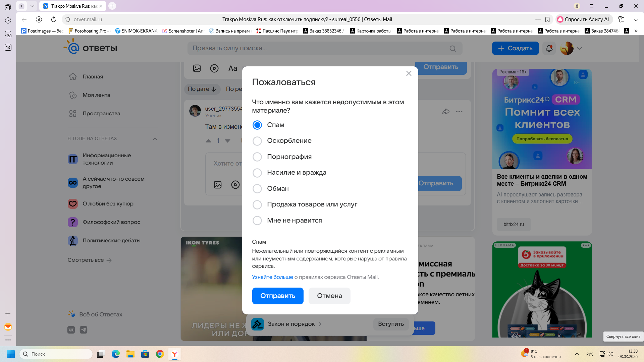Open Google Chrome from the taskbar
The width and height of the screenshot is (644, 362).
pyautogui.click(x=160, y=354)
